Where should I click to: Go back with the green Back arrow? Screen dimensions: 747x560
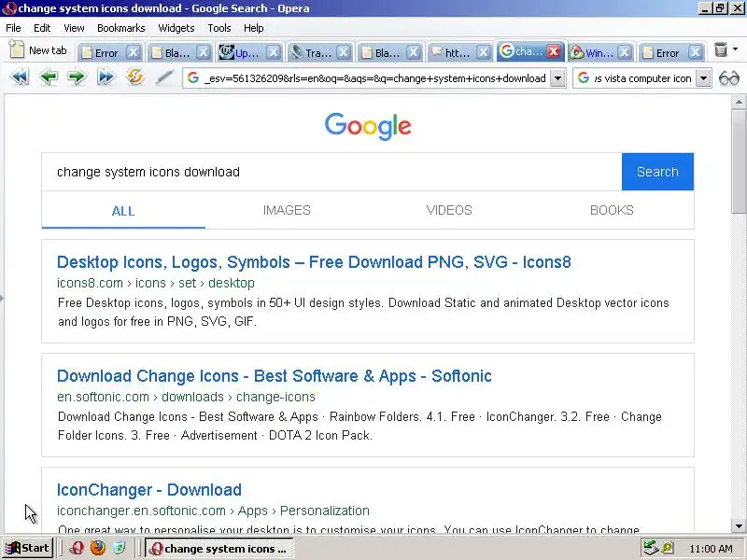49,77
